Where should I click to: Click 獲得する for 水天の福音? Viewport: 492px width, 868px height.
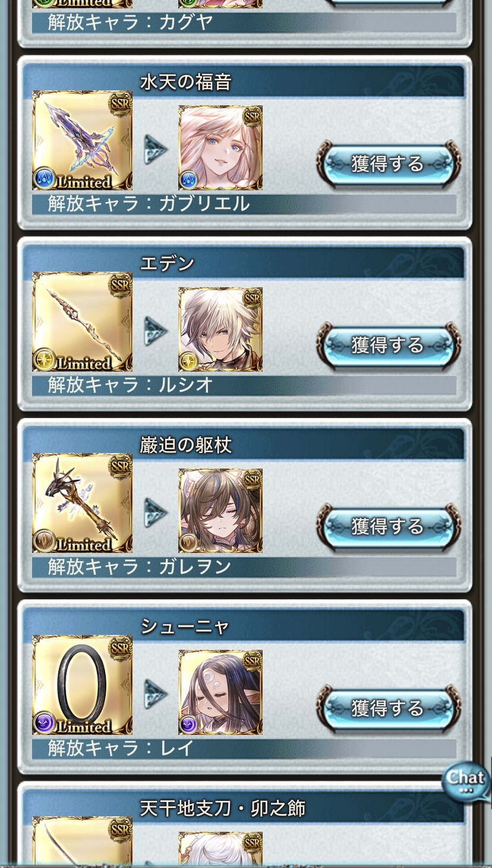click(x=389, y=163)
